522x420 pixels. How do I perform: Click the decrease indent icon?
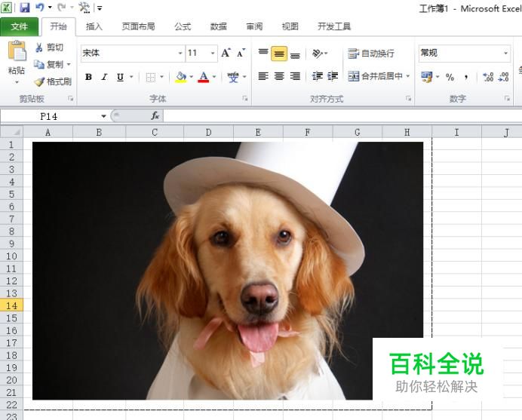318,77
